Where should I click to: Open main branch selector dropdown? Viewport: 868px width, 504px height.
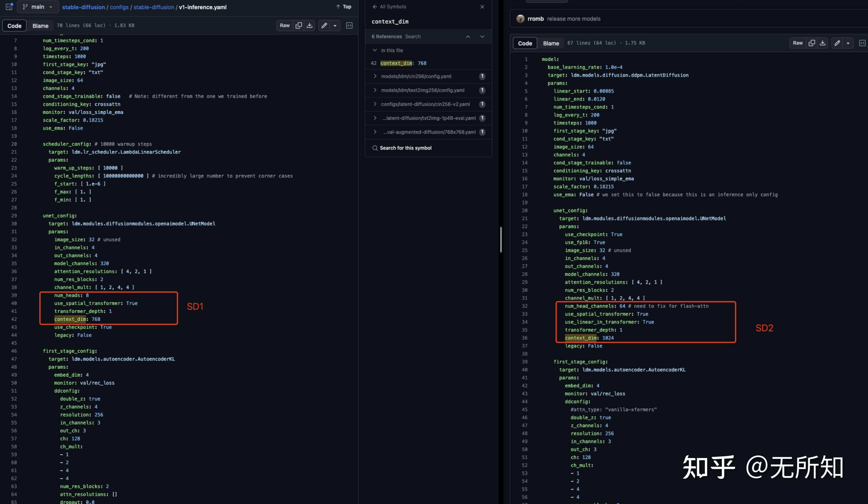pos(38,6)
